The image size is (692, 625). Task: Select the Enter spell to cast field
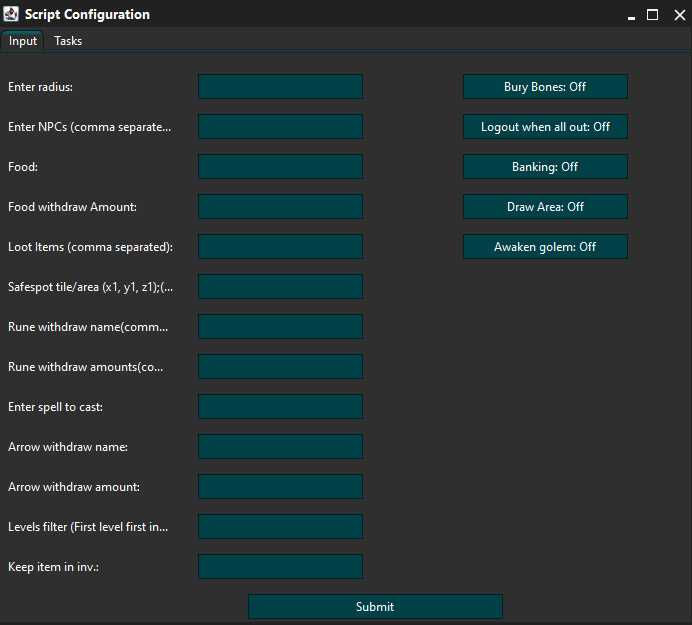[x=280, y=407]
